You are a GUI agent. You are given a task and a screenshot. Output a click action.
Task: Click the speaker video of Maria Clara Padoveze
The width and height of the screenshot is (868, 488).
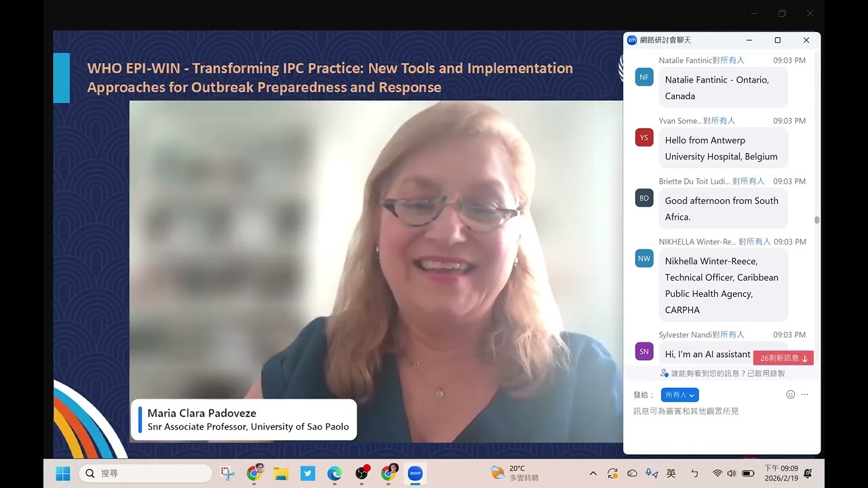pos(376,271)
